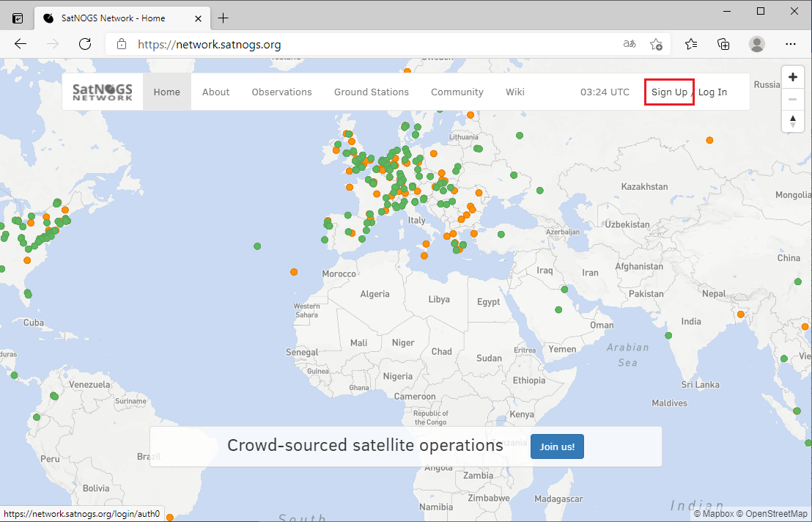Go to the Ground Stations page

click(371, 92)
